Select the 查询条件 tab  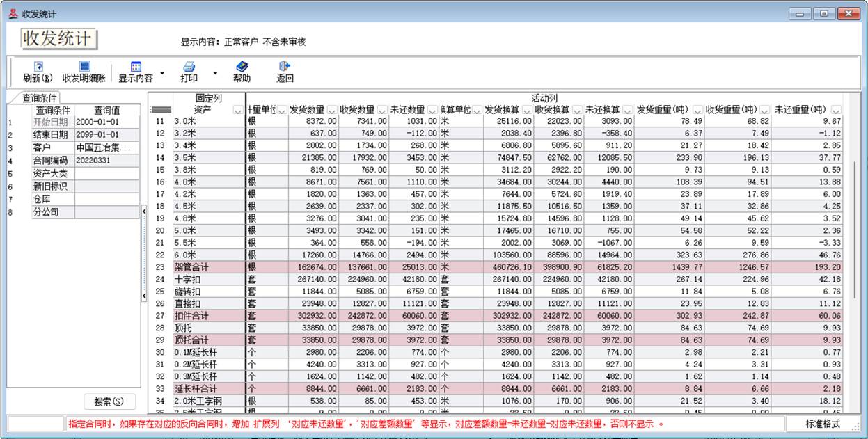(x=40, y=98)
